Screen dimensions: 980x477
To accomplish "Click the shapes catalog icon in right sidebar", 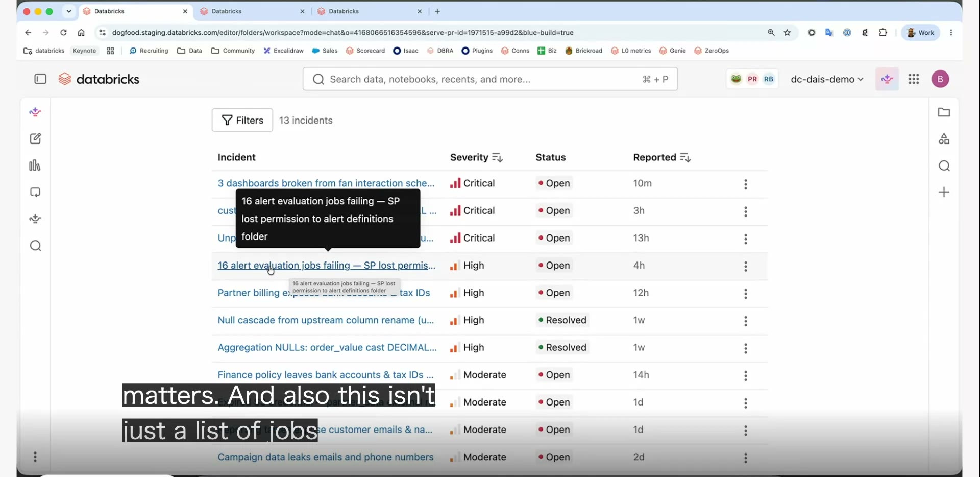I will tap(944, 139).
